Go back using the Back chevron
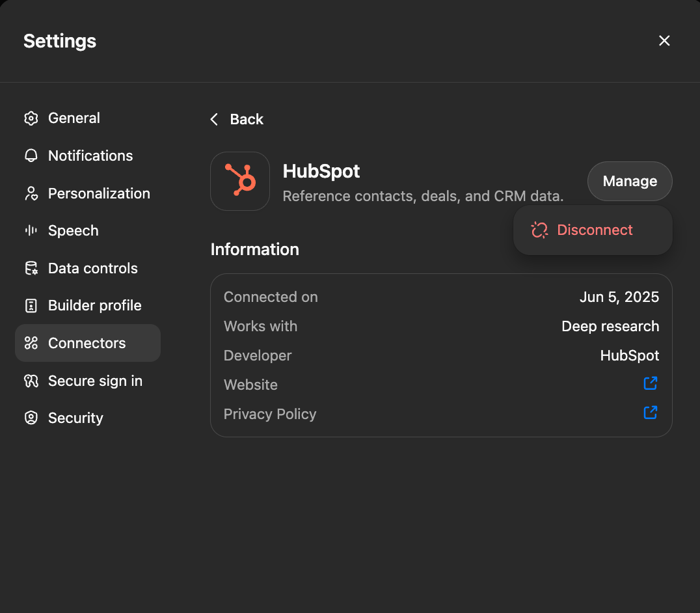Screen dimensions: 700x613 (x=215, y=119)
